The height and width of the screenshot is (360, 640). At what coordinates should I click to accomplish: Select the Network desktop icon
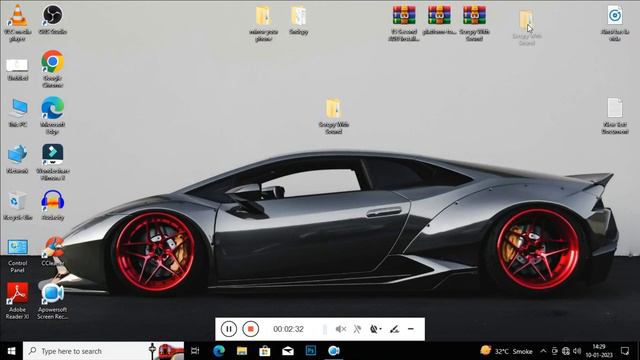18,159
